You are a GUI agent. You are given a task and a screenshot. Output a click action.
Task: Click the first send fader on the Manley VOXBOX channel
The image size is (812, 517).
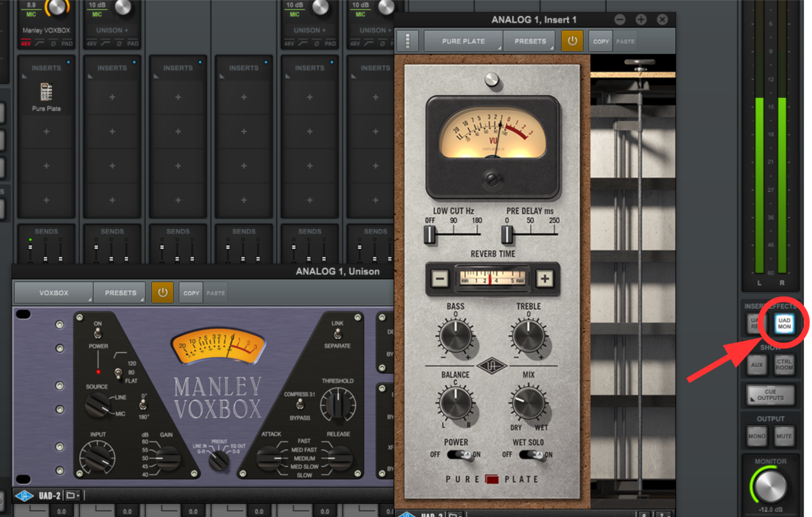(30, 247)
